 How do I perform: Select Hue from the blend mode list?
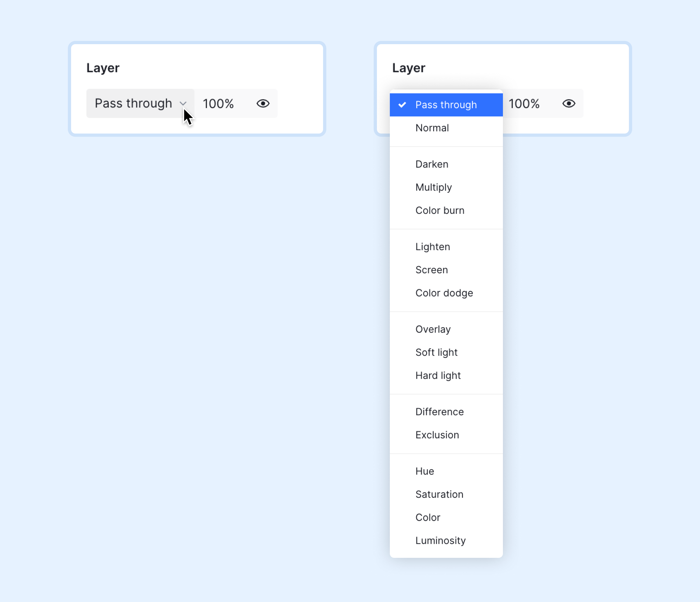[x=425, y=470]
